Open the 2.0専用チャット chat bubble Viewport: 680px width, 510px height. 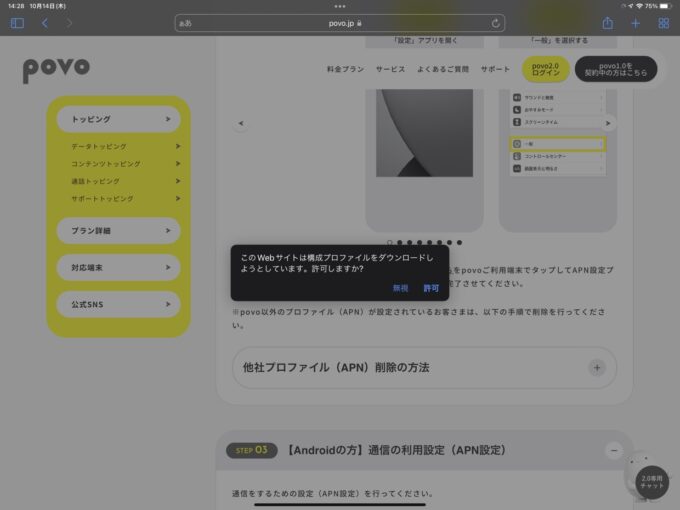(651, 482)
